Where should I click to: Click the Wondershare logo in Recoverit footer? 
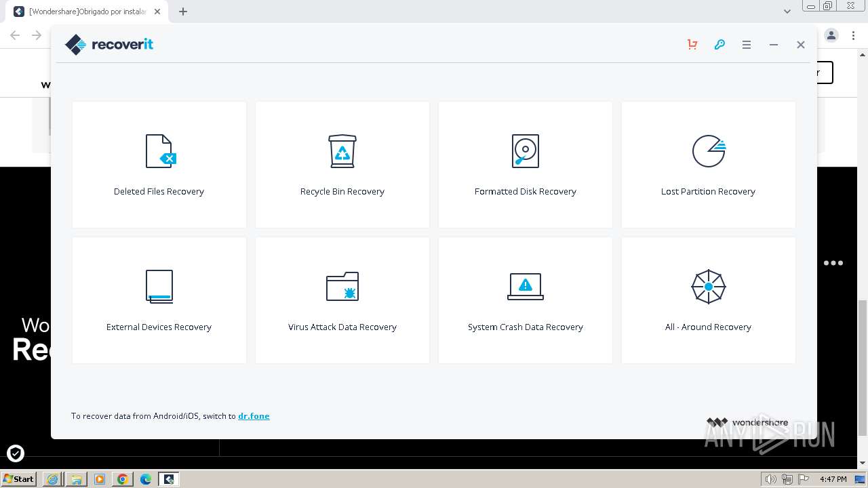tap(747, 422)
